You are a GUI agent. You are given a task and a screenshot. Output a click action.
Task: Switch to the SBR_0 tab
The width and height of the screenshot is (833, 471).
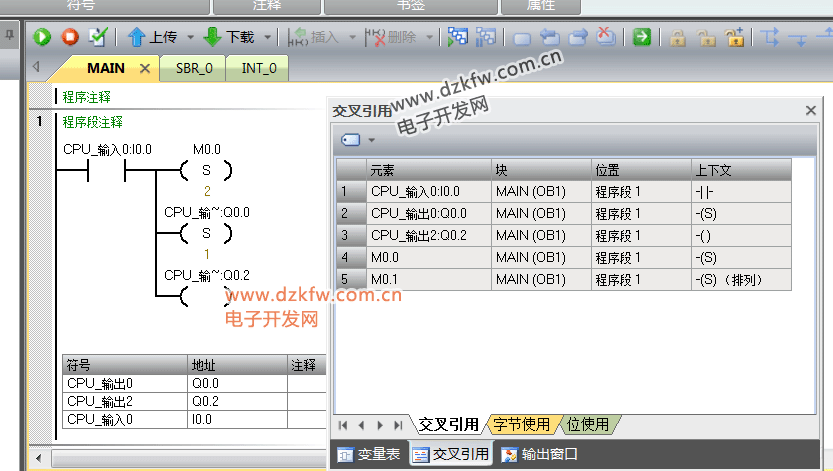pos(193,69)
